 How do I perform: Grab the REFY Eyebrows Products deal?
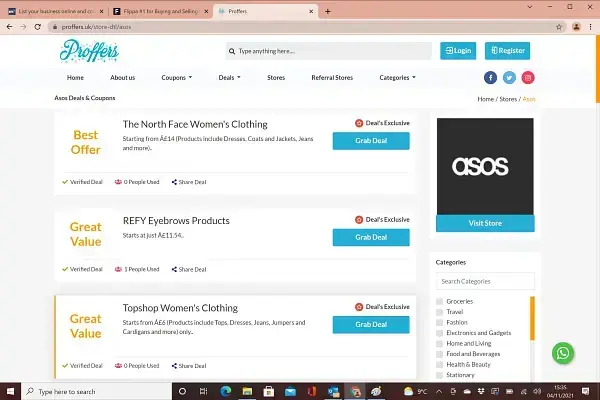[371, 237]
